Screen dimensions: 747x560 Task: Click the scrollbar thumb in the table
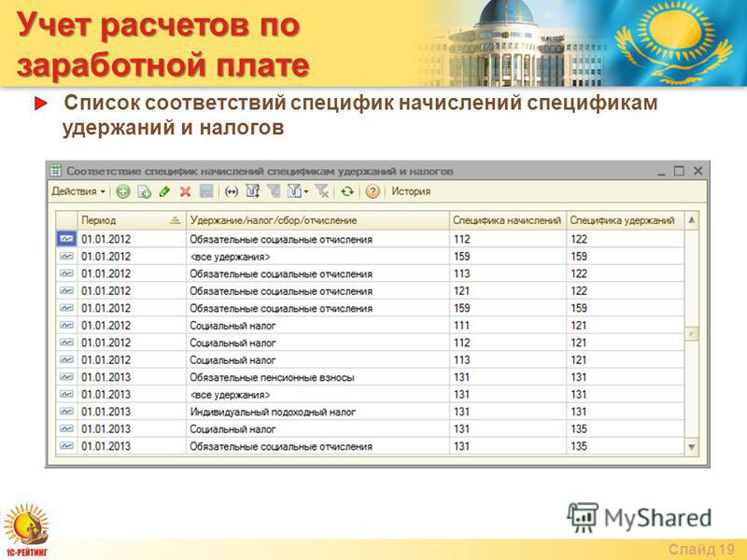tap(692, 334)
